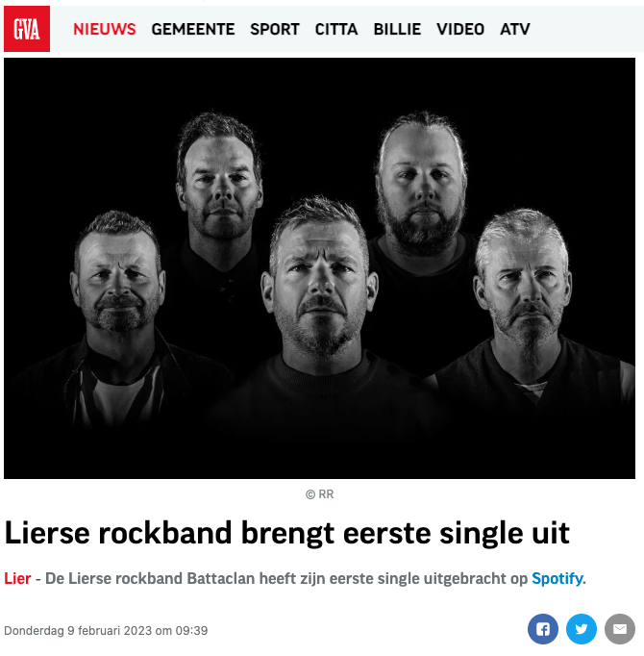Viewport: 644px width, 656px height.
Task: Go to the GEMEENTE menu item
Action: (193, 29)
